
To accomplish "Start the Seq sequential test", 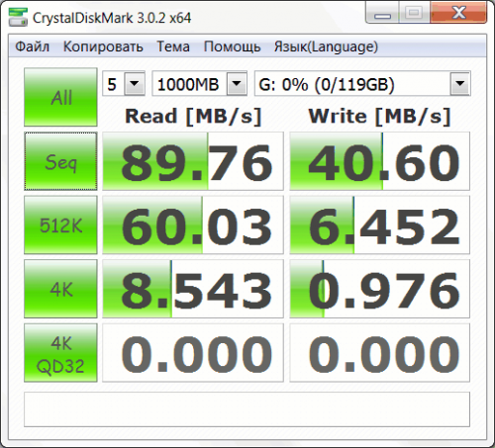I will click(60, 161).
